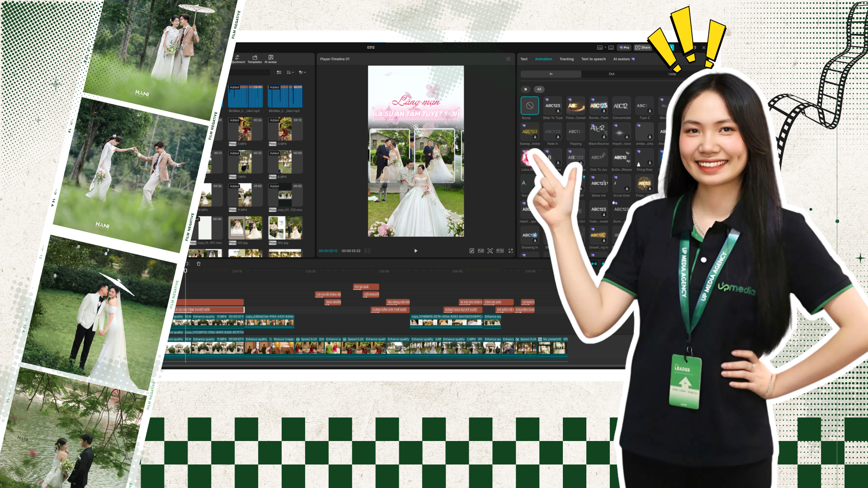The image size is (868, 488).
Task: Open the Templates panel
Action: click(255, 59)
